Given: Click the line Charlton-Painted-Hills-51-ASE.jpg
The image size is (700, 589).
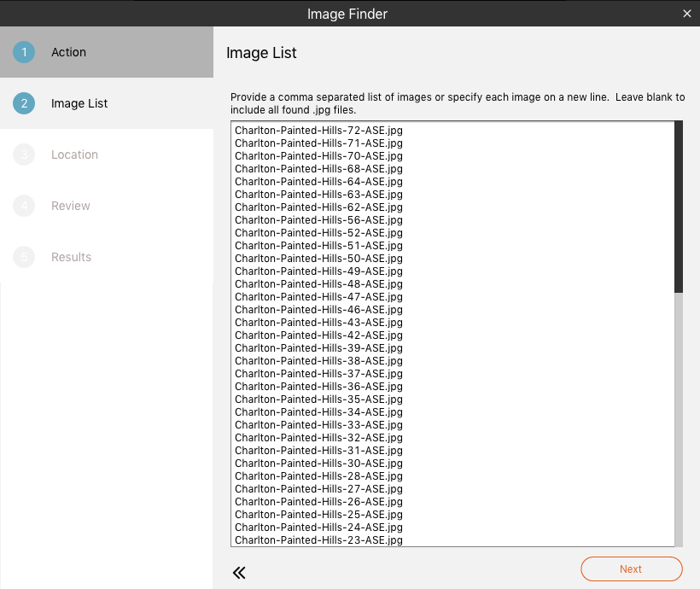Looking at the screenshot, I should [x=318, y=246].
